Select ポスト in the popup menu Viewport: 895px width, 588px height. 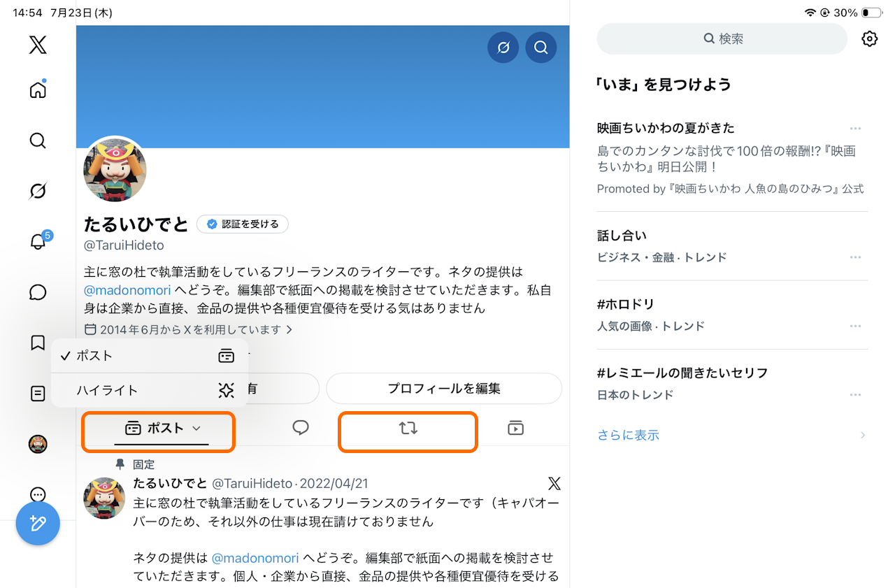click(x=150, y=356)
